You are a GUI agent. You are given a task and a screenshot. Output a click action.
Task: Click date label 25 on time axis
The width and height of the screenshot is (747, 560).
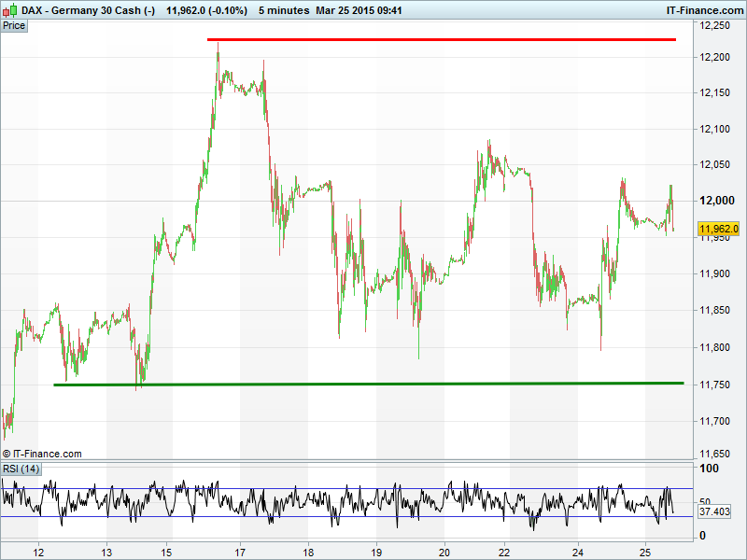643,551
